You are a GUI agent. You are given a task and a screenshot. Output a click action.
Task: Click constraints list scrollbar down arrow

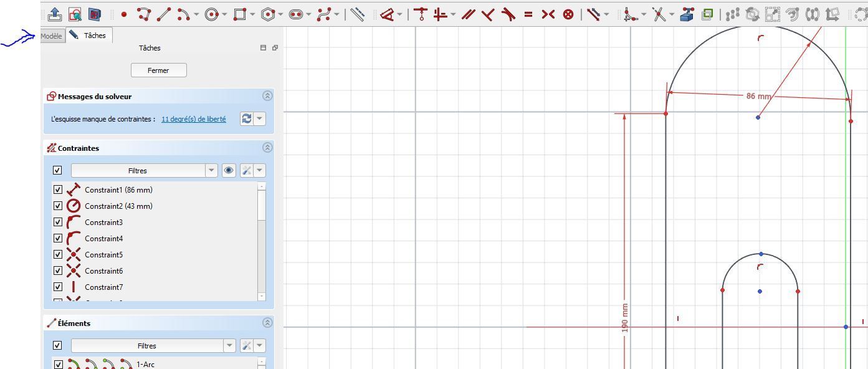pos(262,297)
